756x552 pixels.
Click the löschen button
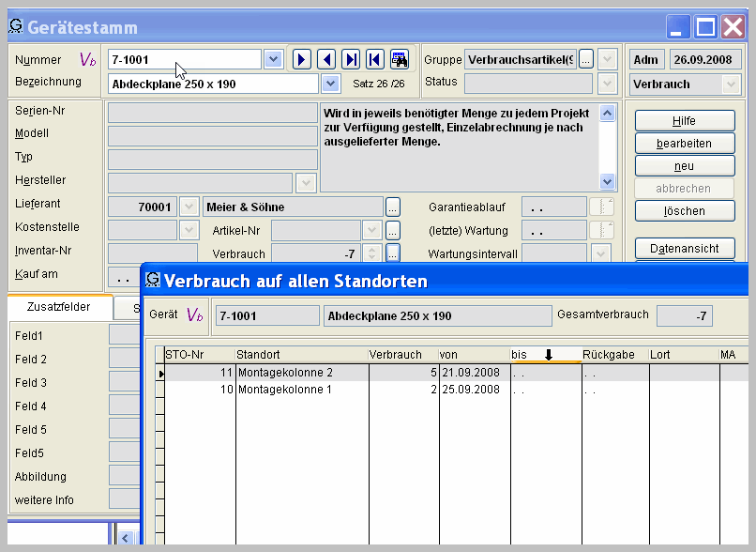point(685,210)
